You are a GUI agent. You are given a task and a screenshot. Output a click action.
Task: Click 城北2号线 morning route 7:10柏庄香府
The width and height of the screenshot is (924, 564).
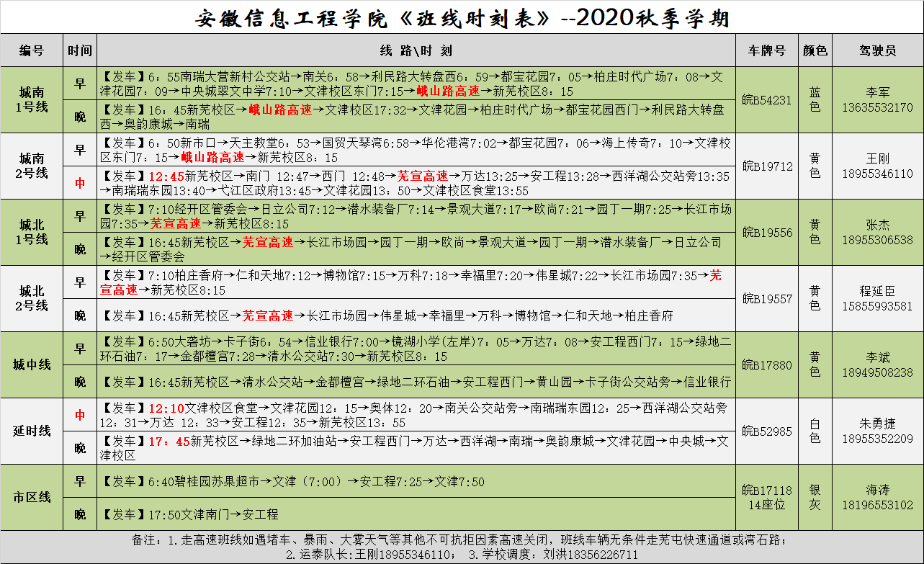416,282
